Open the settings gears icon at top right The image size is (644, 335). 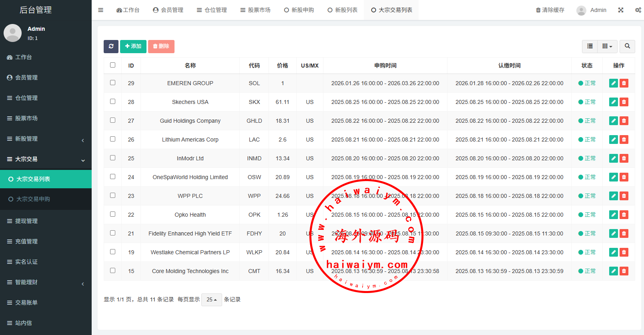(x=638, y=10)
